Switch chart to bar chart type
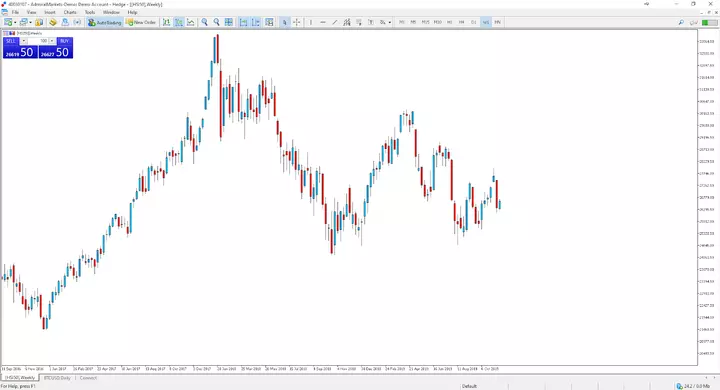 click(x=167, y=22)
